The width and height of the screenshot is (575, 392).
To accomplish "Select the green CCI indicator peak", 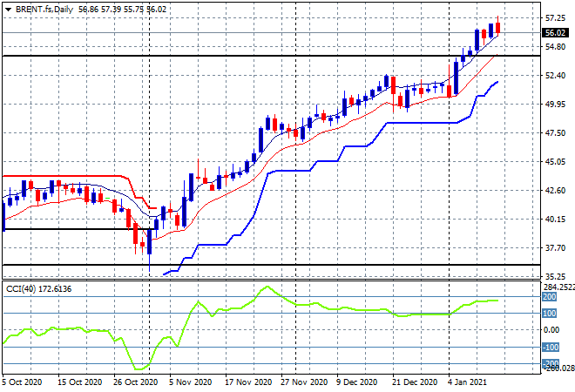I will tap(267, 287).
